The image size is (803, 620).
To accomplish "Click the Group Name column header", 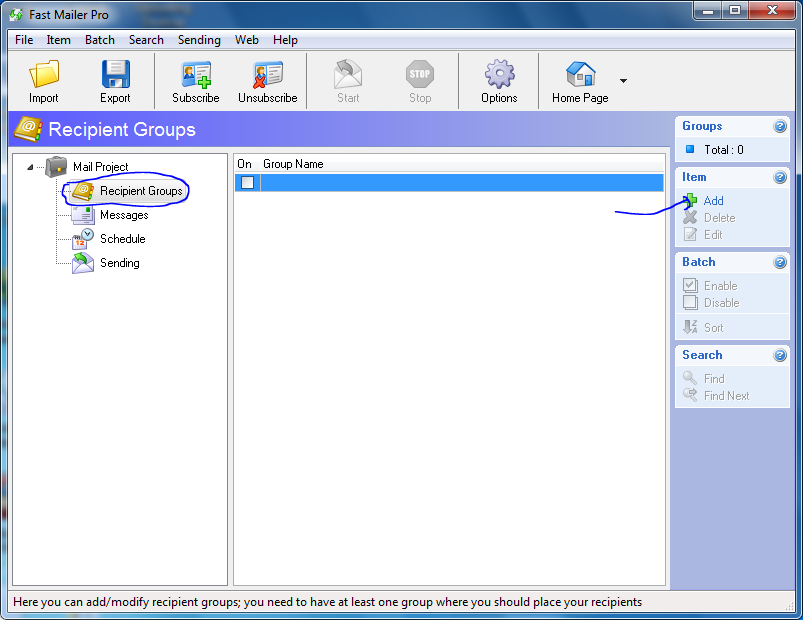I will [x=293, y=164].
